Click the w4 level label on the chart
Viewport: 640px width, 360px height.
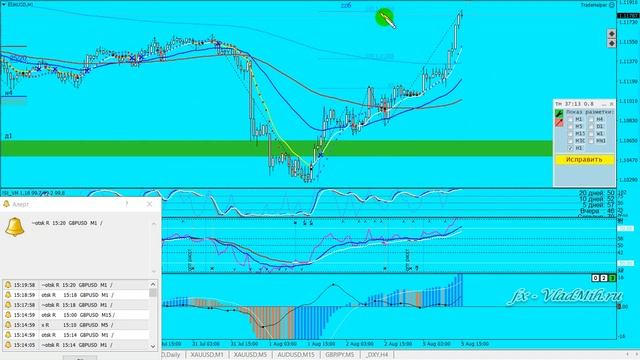[x=8, y=93]
